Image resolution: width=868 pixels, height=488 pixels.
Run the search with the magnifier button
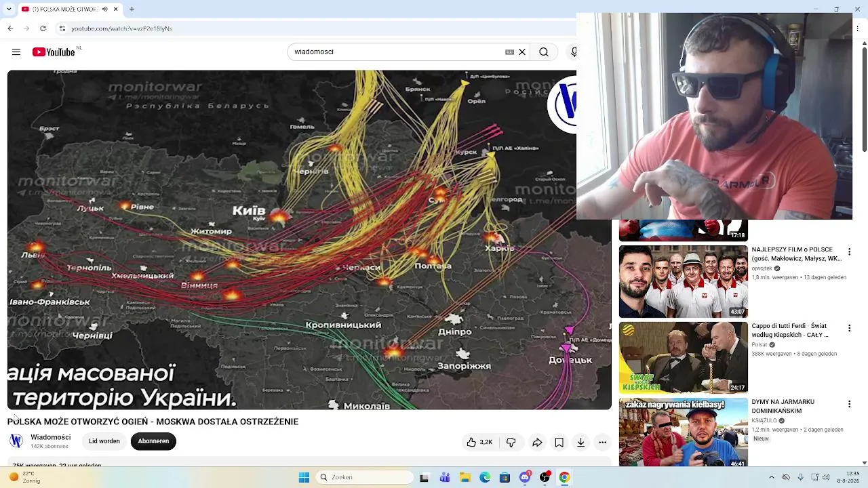point(544,52)
